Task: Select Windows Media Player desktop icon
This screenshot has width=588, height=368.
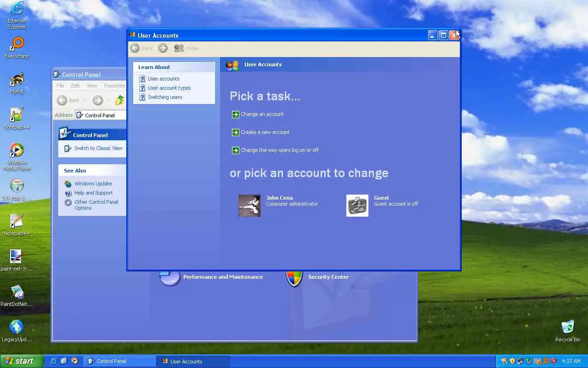Action: pos(17,157)
